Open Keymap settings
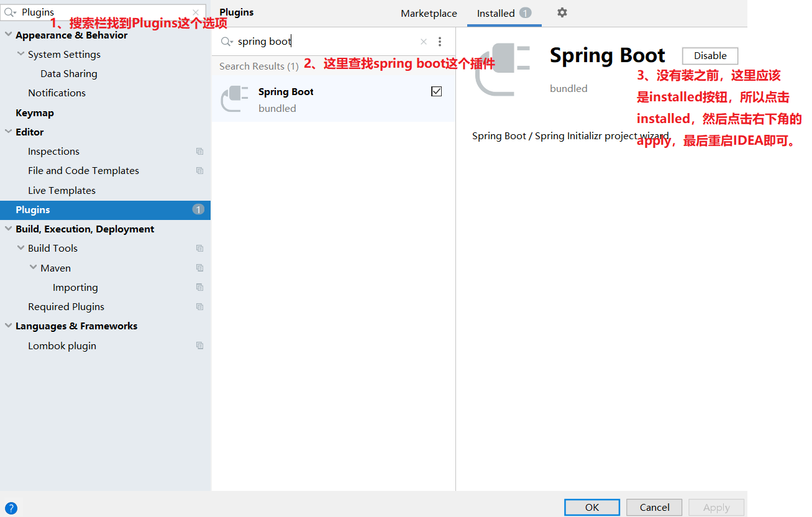Screen dimensions: 812x517 (x=35, y=112)
